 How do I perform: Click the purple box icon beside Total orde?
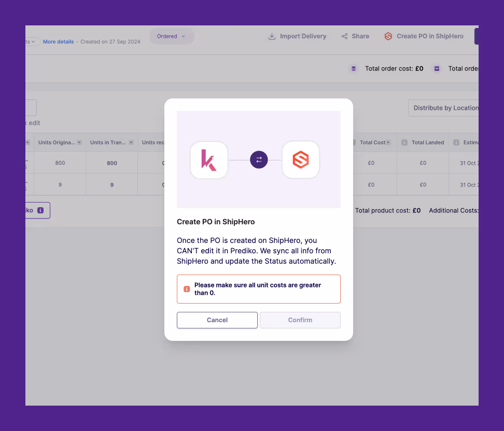tap(437, 68)
